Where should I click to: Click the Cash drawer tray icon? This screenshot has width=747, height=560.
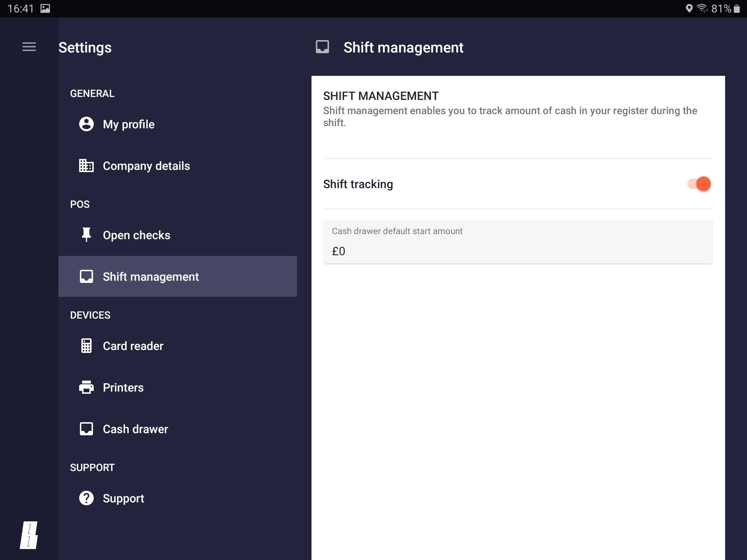tap(86, 429)
